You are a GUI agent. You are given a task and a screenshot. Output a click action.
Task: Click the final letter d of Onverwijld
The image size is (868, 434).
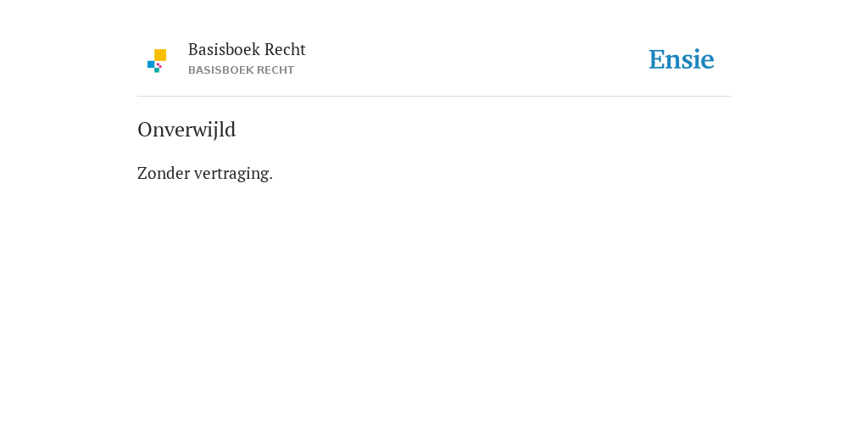pos(231,129)
